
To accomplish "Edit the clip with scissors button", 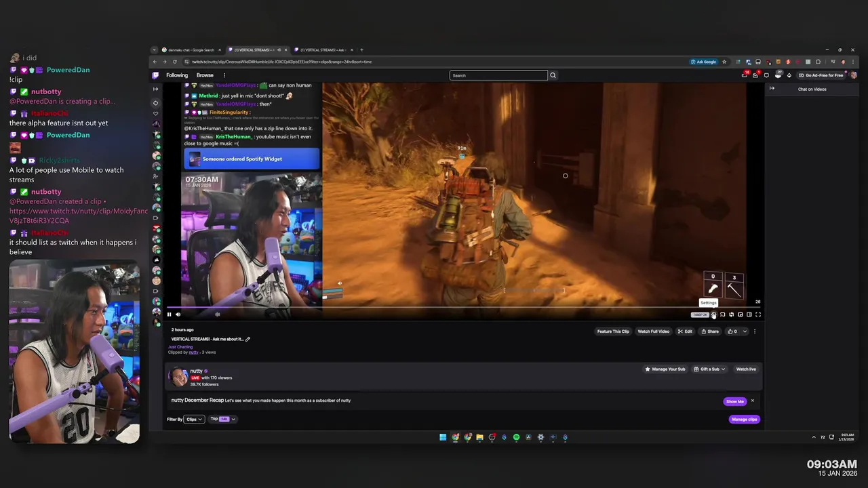I will point(686,331).
